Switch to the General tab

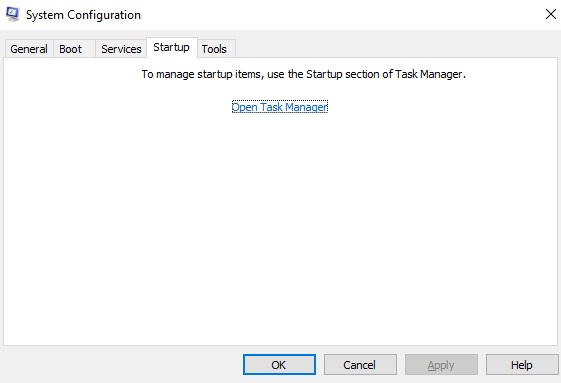click(x=29, y=49)
